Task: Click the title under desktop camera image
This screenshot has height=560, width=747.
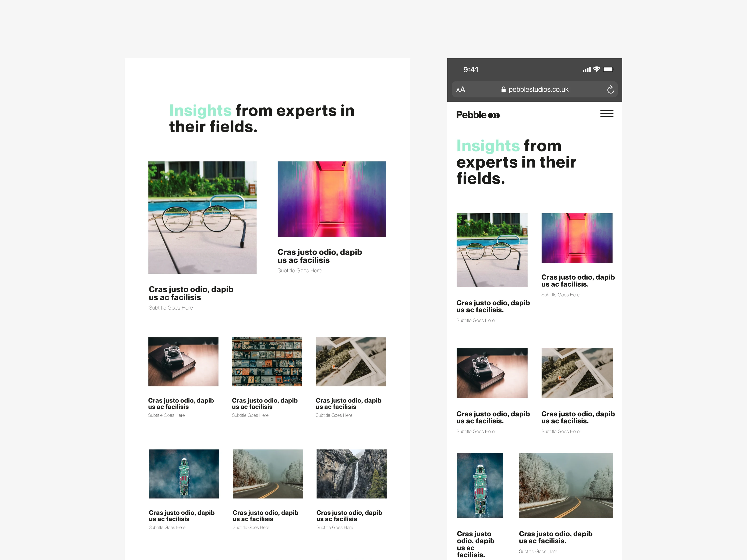Action: (181, 404)
